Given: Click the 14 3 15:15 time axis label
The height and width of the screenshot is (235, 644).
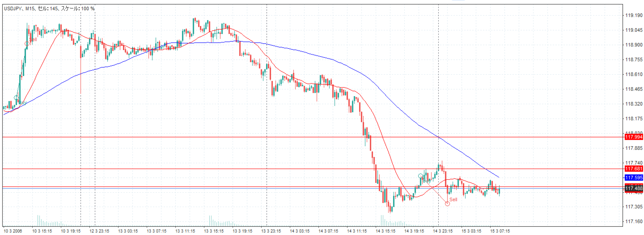Looking at the screenshot, I should [x=385, y=231].
